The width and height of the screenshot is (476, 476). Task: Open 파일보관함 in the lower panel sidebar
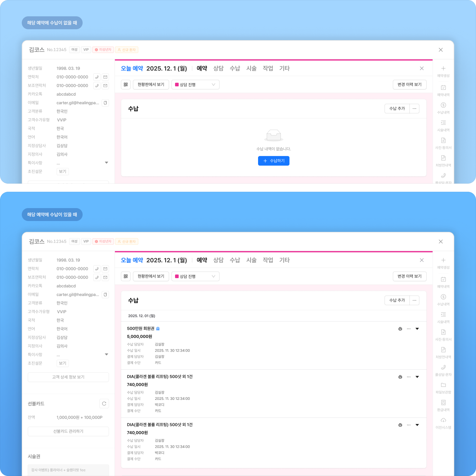(443, 388)
